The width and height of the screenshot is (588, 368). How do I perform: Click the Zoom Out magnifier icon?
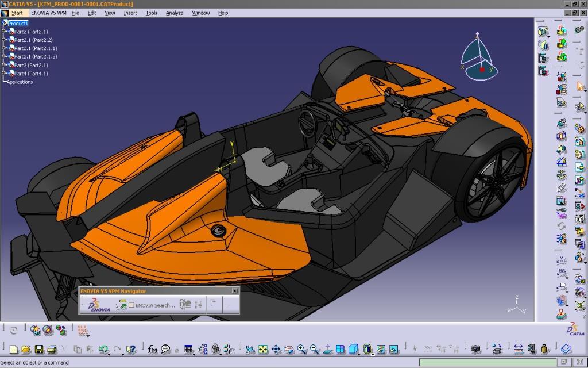[315, 350]
